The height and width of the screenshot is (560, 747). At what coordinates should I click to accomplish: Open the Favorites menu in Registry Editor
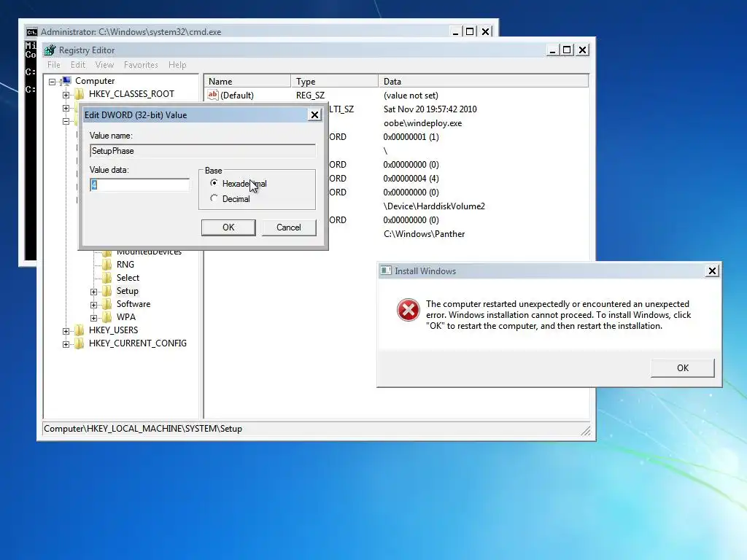click(141, 65)
